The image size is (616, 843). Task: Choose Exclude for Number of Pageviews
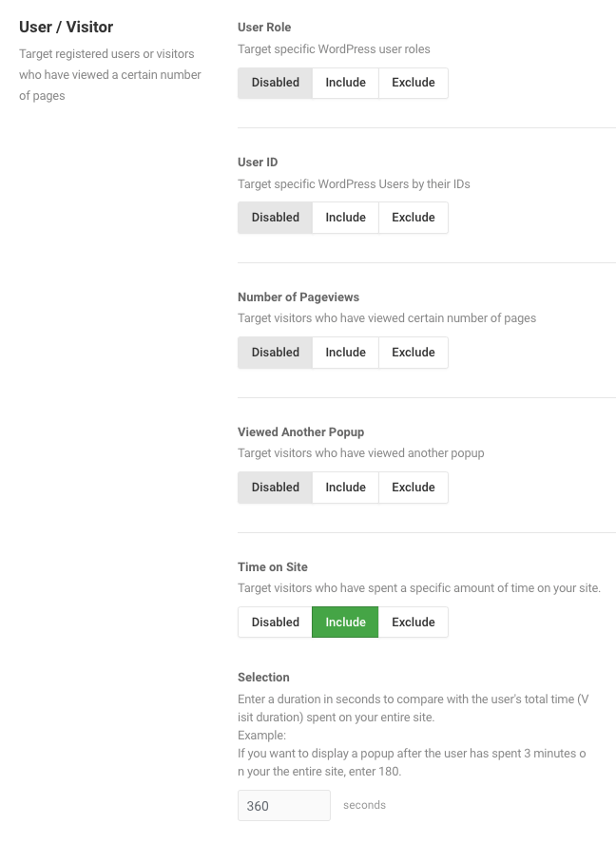click(x=414, y=353)
